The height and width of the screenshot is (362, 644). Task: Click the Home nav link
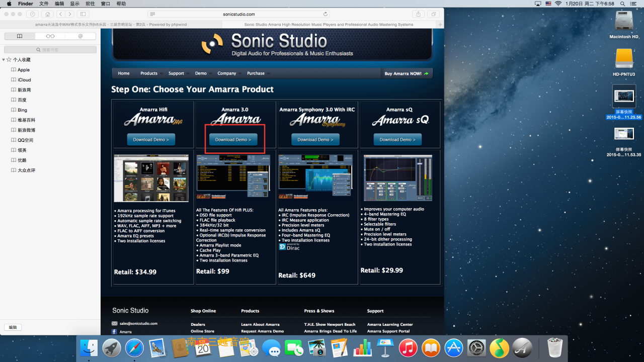(124, 73)
